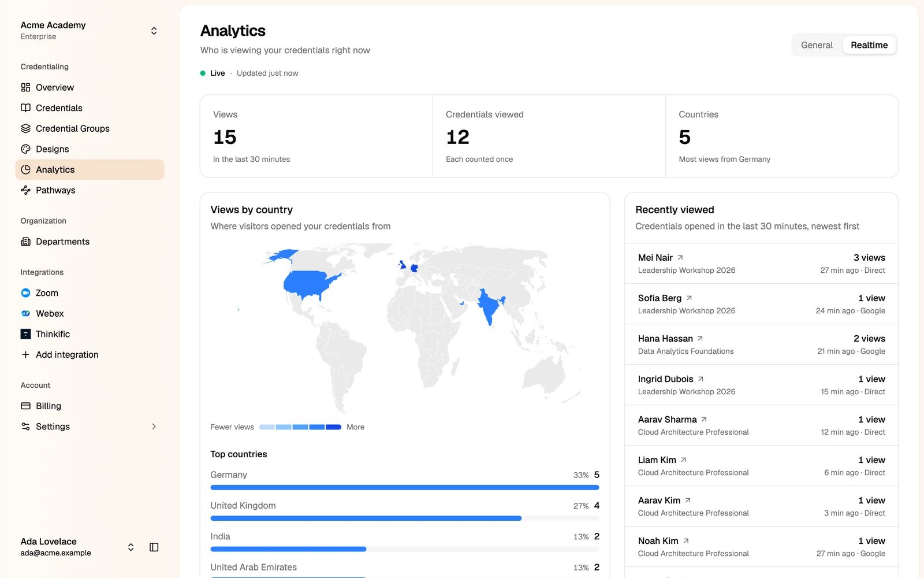Image resolution: width=924 pixels, height=578 pixels.
Task: Expand the Settings submenu chevron
Action: [154, 427]
